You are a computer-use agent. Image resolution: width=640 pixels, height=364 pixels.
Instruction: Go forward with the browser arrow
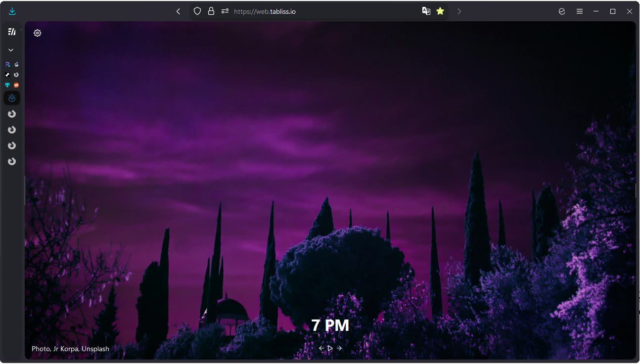[459, 11]
